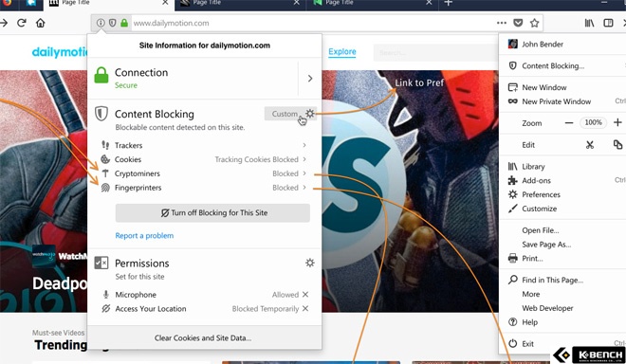
Task: Open Permissions settings gear icon
Action: point(310,263)
